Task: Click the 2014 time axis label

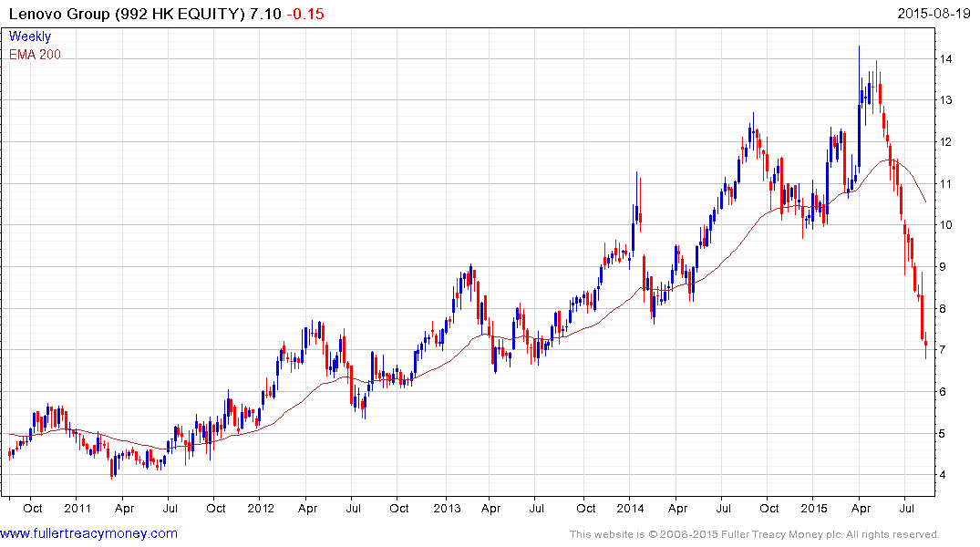Action: [x=630, y=508]
